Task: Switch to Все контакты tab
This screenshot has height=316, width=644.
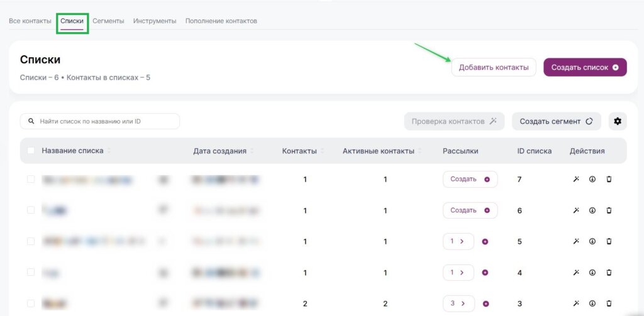Action: (30, 21)
